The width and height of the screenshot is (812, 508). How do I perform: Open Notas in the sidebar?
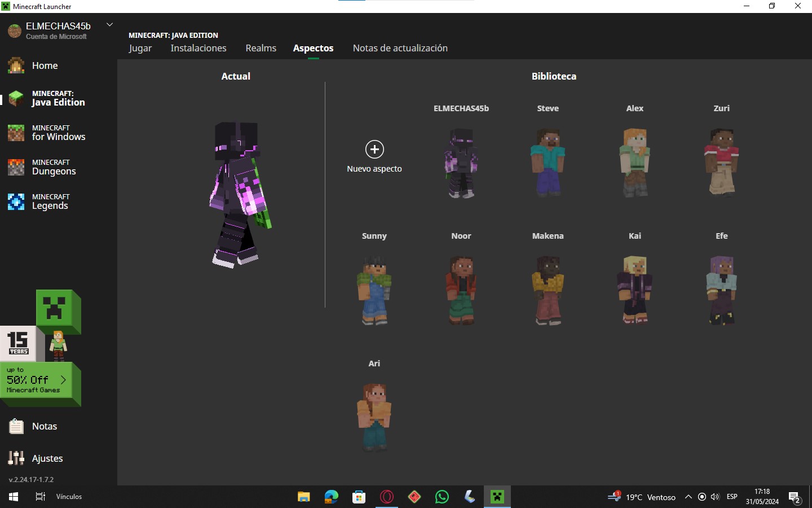(44, 426)
